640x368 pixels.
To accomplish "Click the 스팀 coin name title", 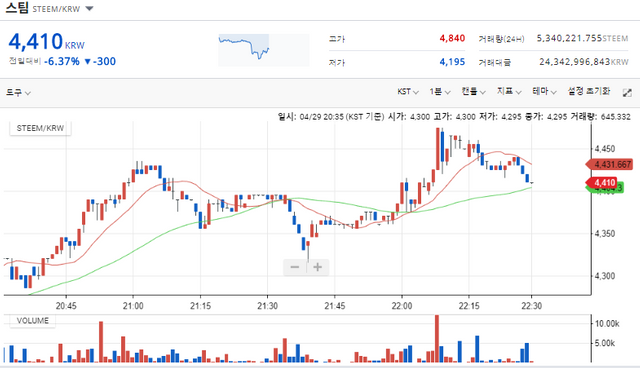I will point(17,8).
